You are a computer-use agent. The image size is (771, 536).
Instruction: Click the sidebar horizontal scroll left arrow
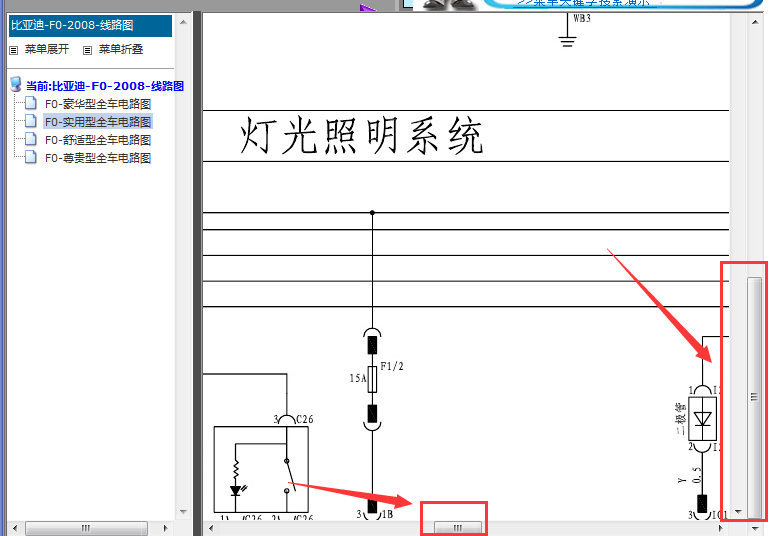point(15,528)
